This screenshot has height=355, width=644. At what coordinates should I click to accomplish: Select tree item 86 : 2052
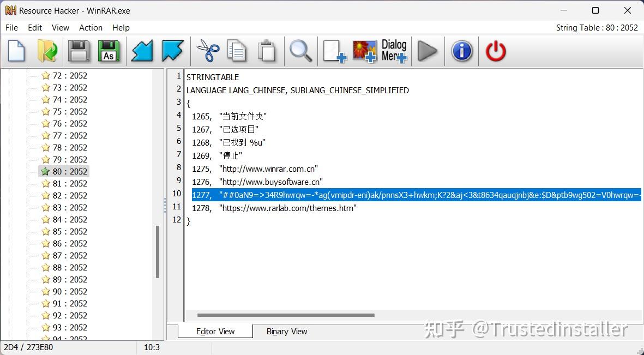(70, 243)
